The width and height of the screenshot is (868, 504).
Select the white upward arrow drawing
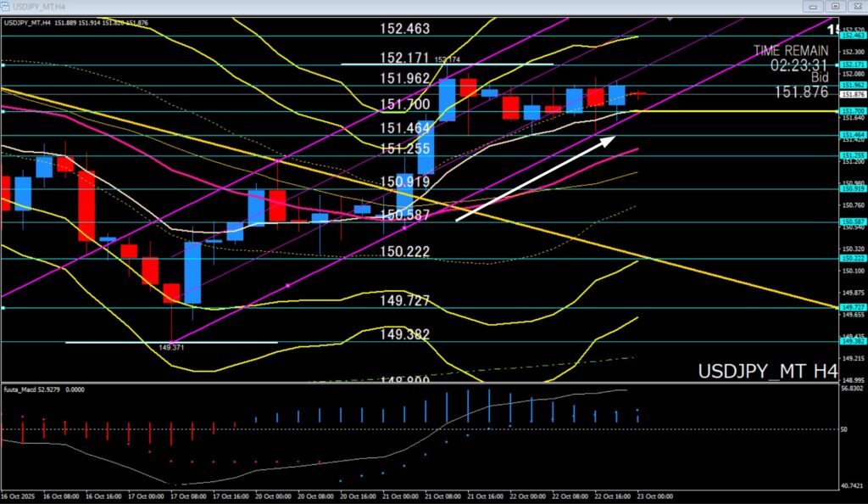537,177
